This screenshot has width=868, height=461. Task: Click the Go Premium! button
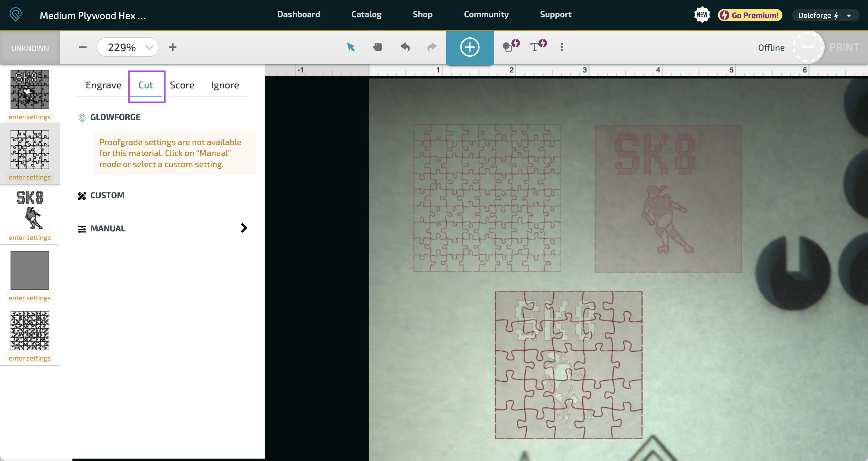click(750, 15)
